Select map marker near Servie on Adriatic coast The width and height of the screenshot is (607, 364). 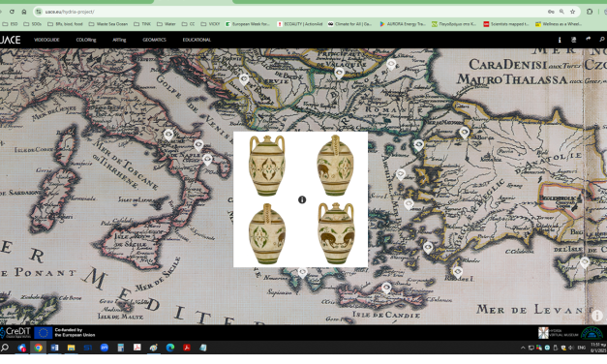tap(244, 79)
